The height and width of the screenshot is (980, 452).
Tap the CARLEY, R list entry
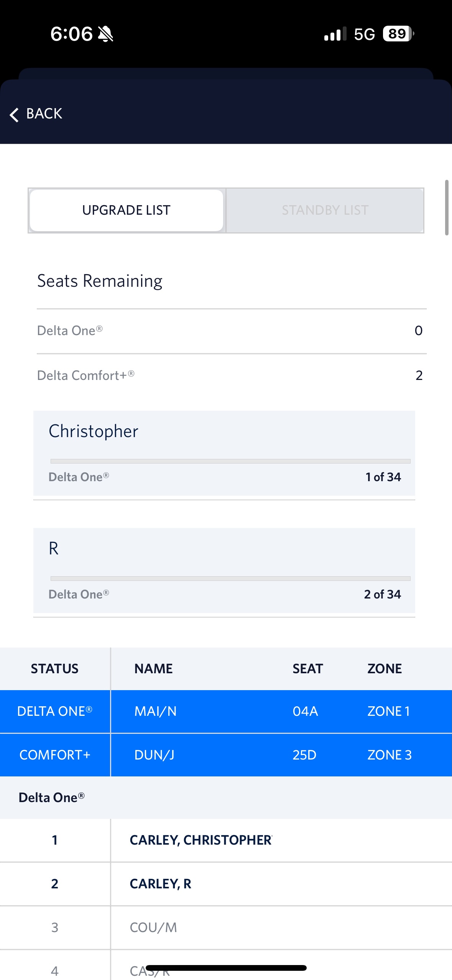click(160, 884)
